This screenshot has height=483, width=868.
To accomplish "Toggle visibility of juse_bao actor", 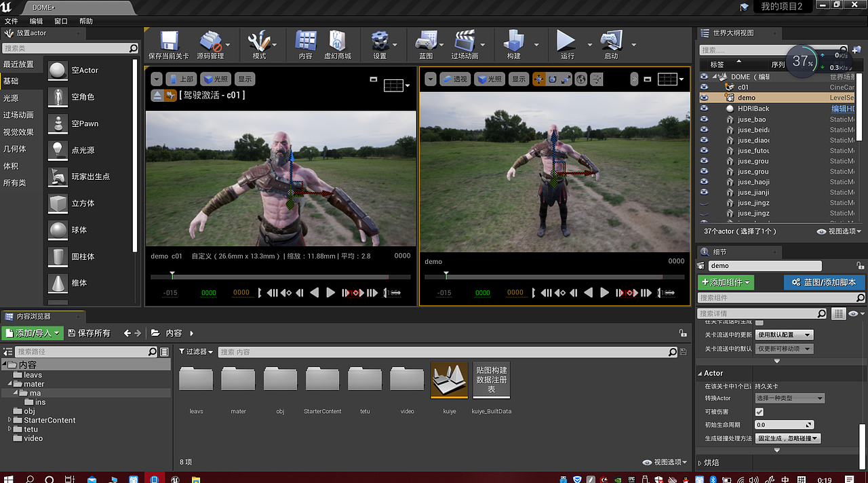I will (704, 119).
